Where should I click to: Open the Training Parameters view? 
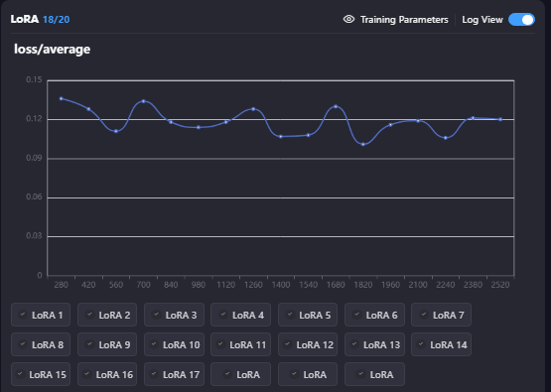point(404,20)
